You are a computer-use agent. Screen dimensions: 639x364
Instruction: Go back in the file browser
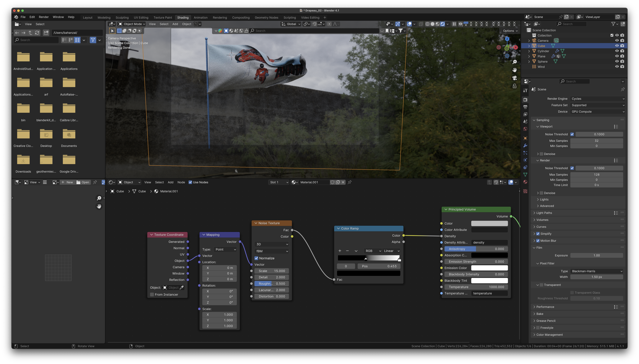point(17,33)
